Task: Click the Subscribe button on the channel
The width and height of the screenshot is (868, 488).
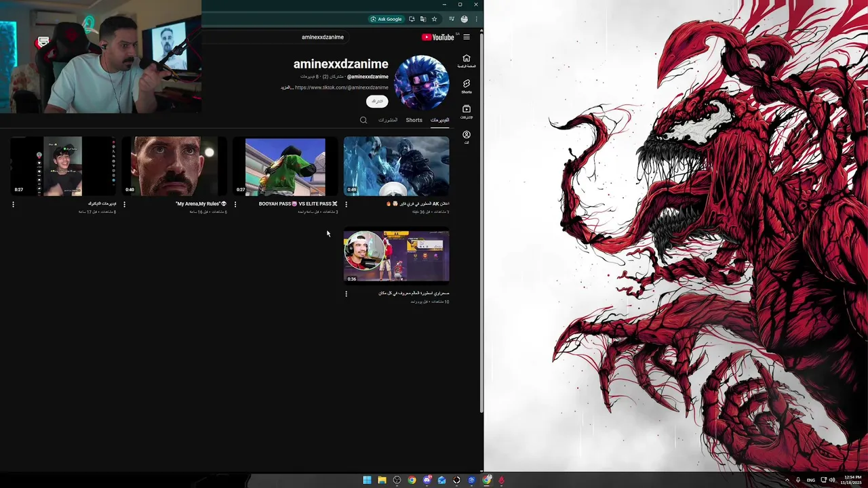Action: pos(377,101)
